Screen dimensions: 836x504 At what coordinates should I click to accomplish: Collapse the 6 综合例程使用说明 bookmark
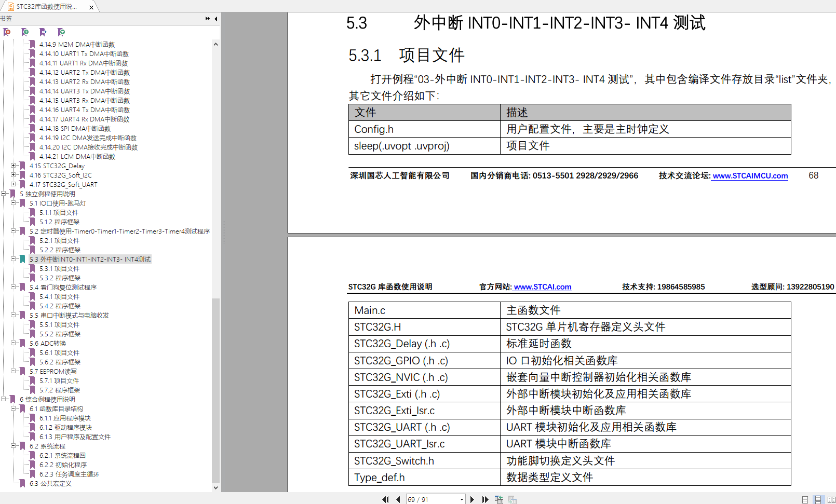point(3,399)
